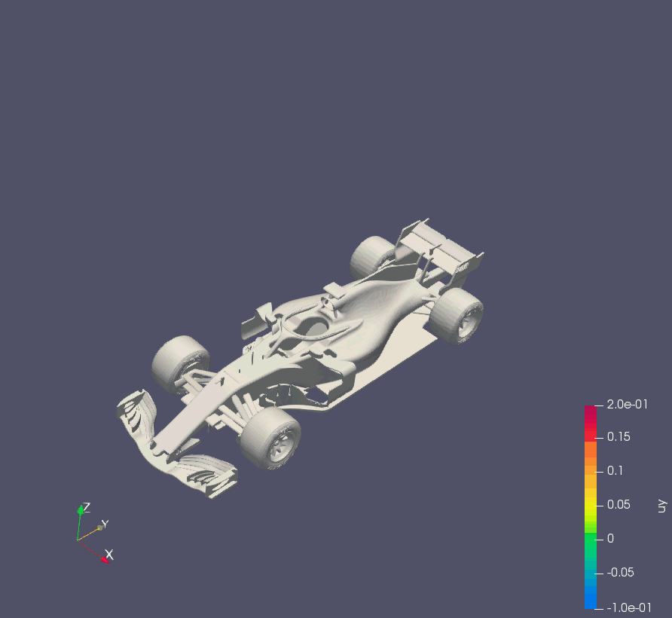Click the '-0.05' legend tick label
The width and height of the screenshot is (672, 618).
point(620,573)
